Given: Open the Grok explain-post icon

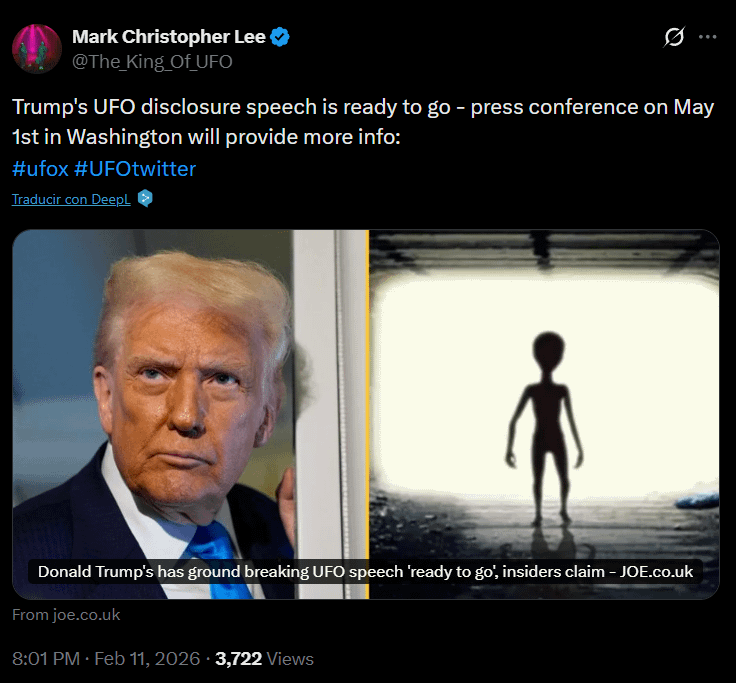Looking at the screenshot, I should 674,37.
